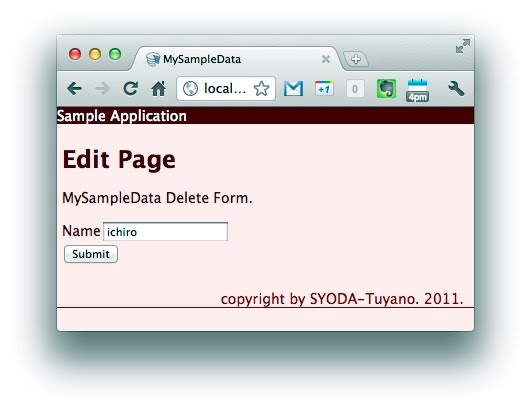Open the wrench settings menu
531x410 pixels.
tap(456, 89)
